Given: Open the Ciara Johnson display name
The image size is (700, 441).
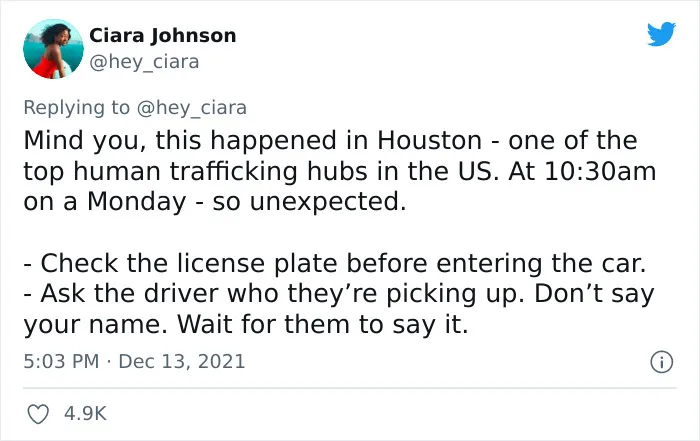Looking at the screenshot, I should point(162,36).
